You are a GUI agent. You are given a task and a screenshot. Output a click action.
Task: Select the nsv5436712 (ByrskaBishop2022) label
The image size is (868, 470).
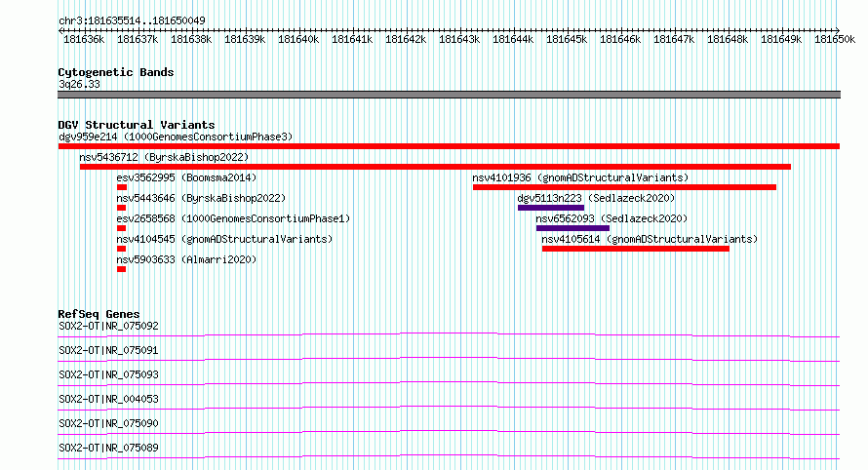click(x=164, y=157)
